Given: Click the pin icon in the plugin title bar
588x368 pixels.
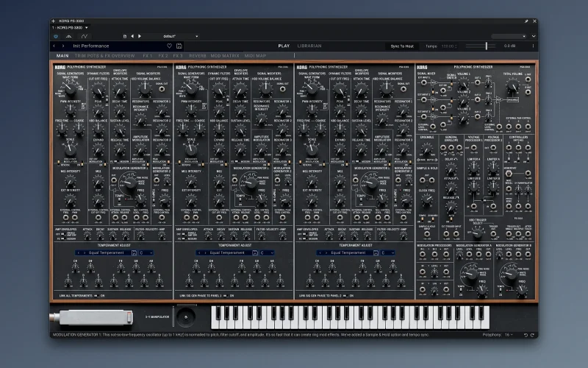Looking at the screenshot, I should (526, 21).
